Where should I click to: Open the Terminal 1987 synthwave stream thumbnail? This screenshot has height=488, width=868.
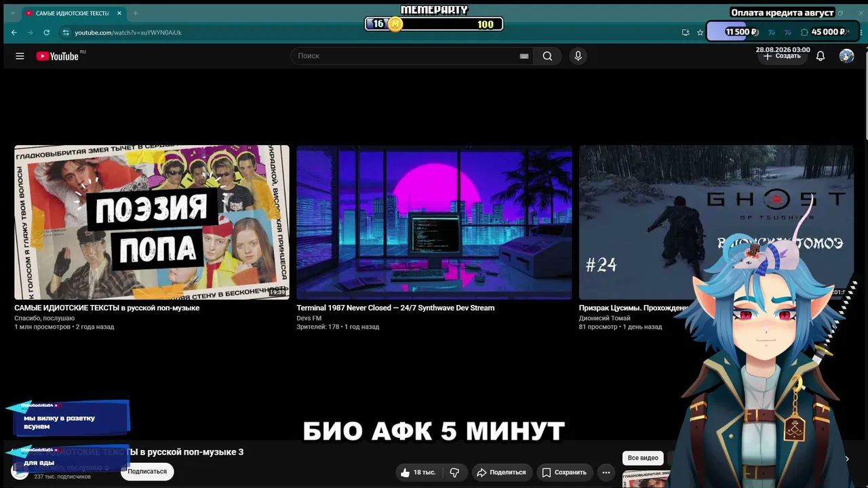coord(434,222)
